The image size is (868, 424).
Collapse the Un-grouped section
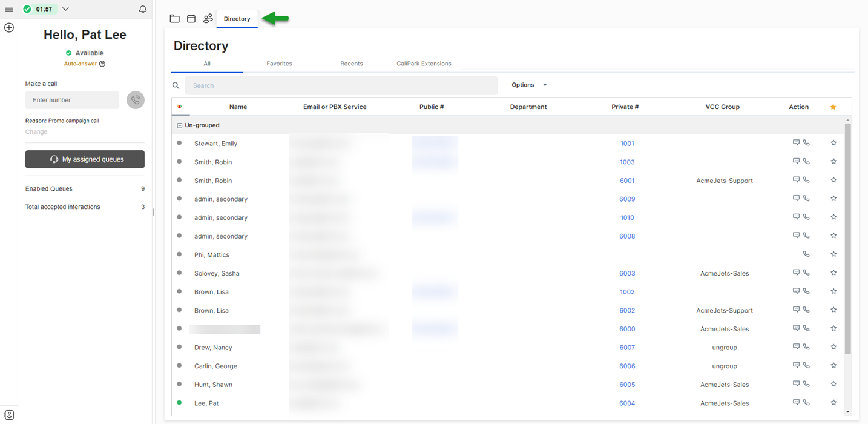[179, 125]
